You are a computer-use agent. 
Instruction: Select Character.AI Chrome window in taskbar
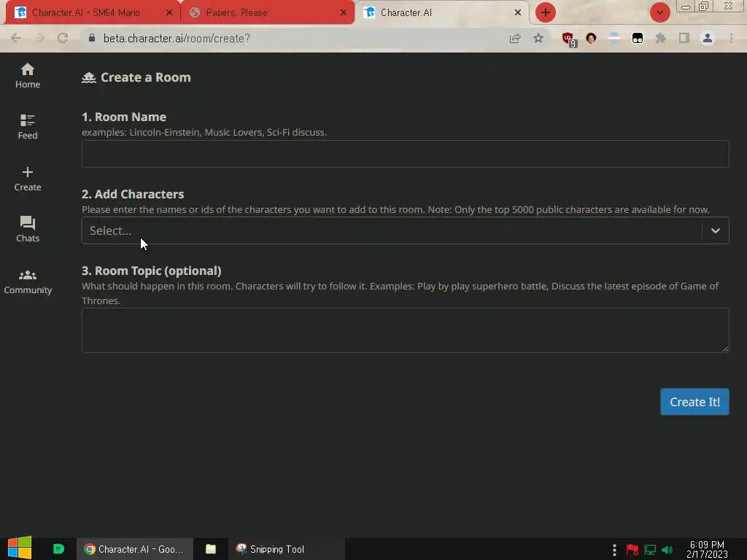click(135, 549)
